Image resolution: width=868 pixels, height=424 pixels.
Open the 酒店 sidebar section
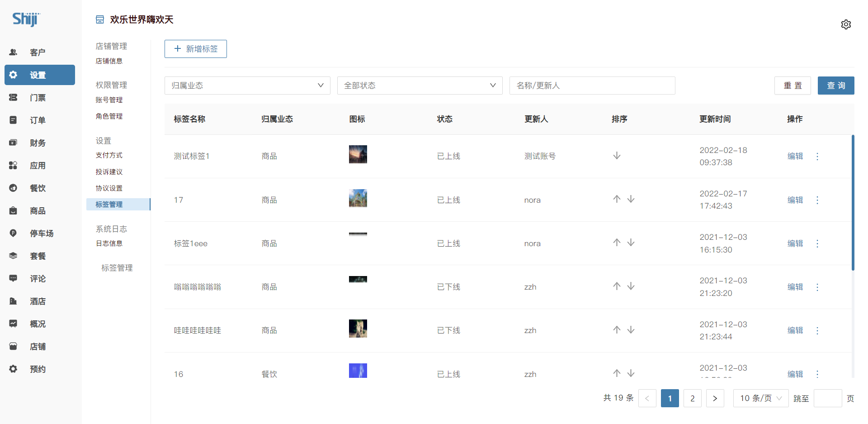coord(40,301)
